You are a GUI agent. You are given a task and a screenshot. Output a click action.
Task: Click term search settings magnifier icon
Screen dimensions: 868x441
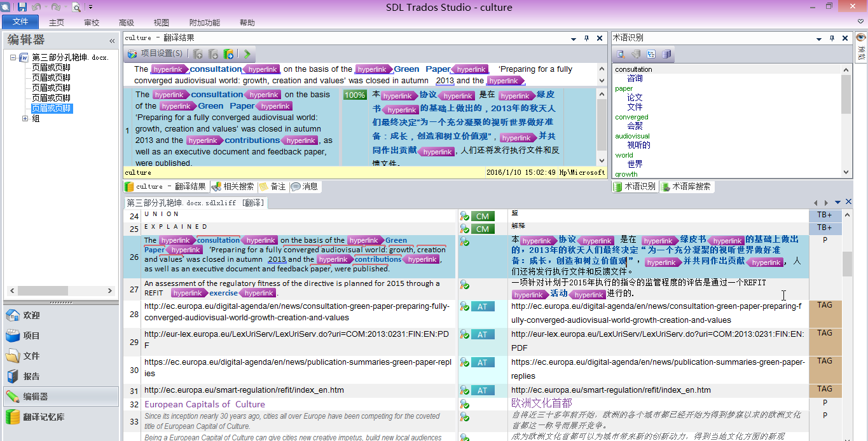(621, 54)
